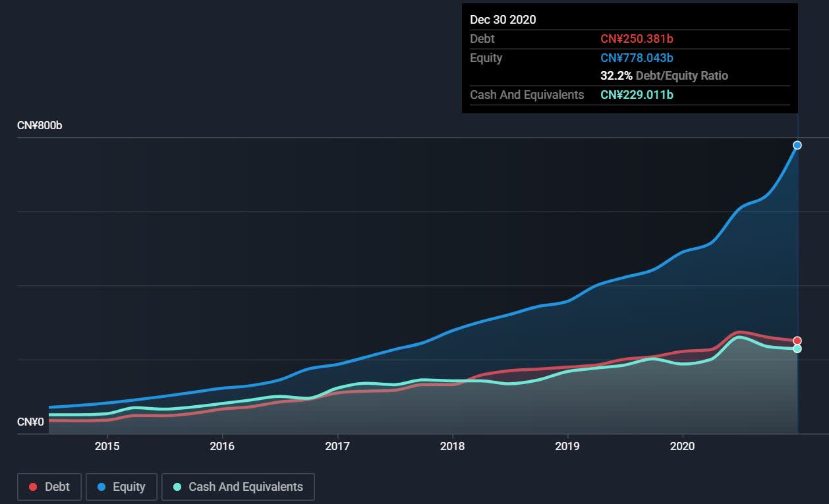The width and height of the screenshot is (829, 504).
Task: Click the blue dot in Equity legend
Action: click(101, 488)
